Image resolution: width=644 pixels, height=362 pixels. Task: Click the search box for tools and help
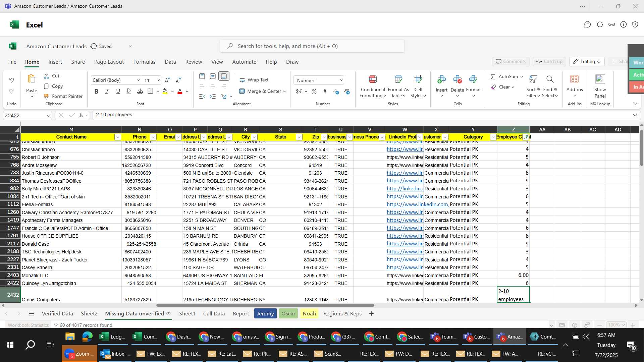(312, 46)
